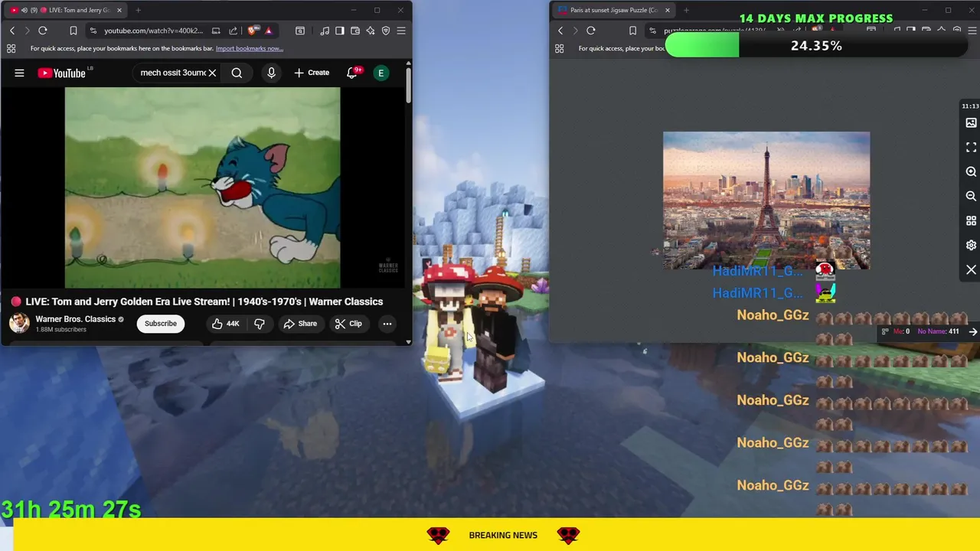Screen dimensions: 980x551
Task: Close the puzzle with the X icon
Action: pyautogui.click(x=971, y=270)
